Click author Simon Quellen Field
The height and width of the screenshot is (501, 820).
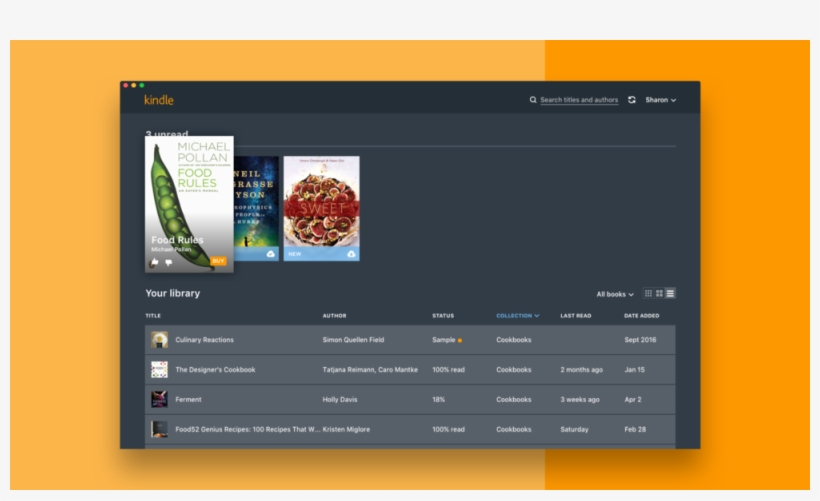pos(353,339)
